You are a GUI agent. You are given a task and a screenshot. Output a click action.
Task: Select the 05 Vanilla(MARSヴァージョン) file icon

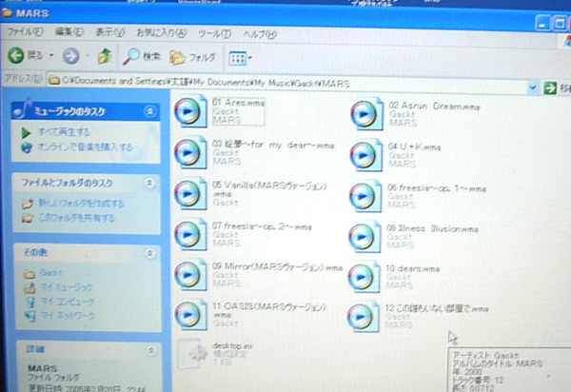190,194
